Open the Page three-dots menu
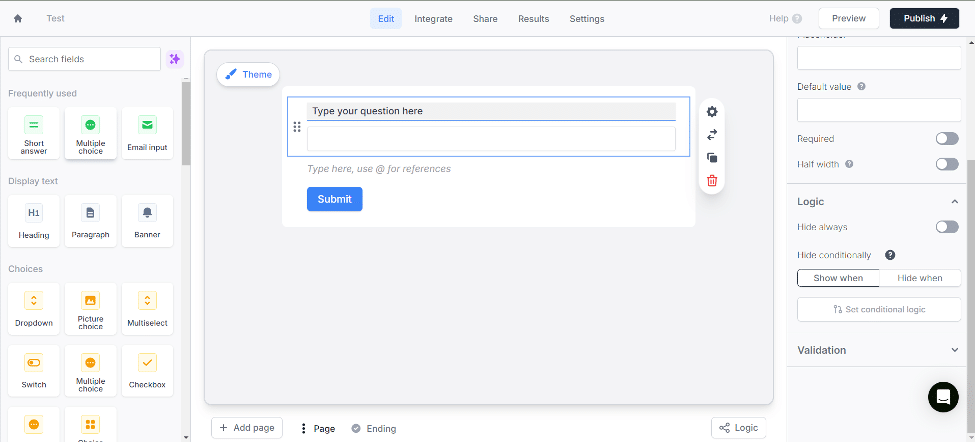Viewport: 977px width, 443px height. (303, 429)
